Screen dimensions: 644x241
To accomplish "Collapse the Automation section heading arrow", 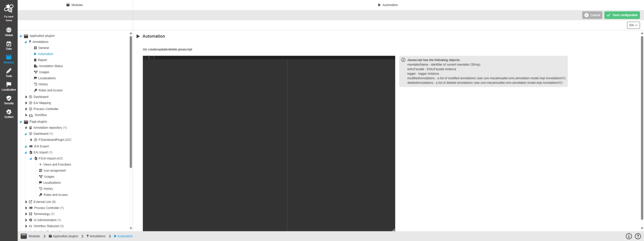I will 138,36.
